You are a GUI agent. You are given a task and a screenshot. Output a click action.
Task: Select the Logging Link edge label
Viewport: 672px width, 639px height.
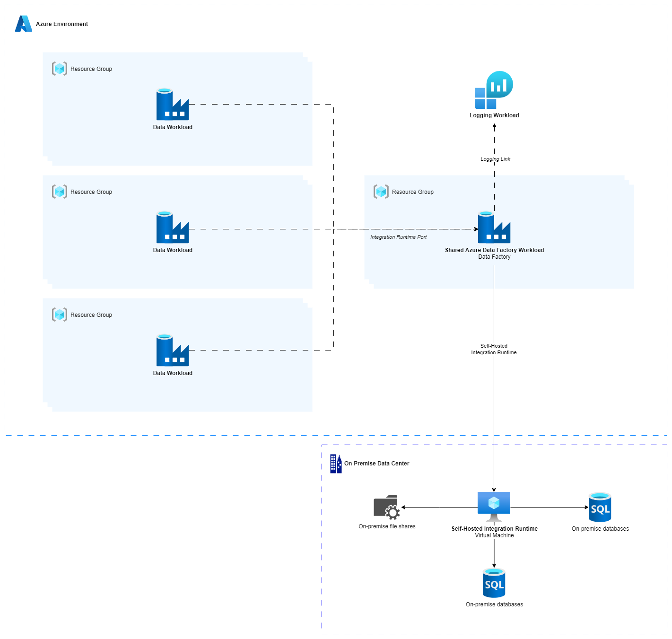point(496,159)
